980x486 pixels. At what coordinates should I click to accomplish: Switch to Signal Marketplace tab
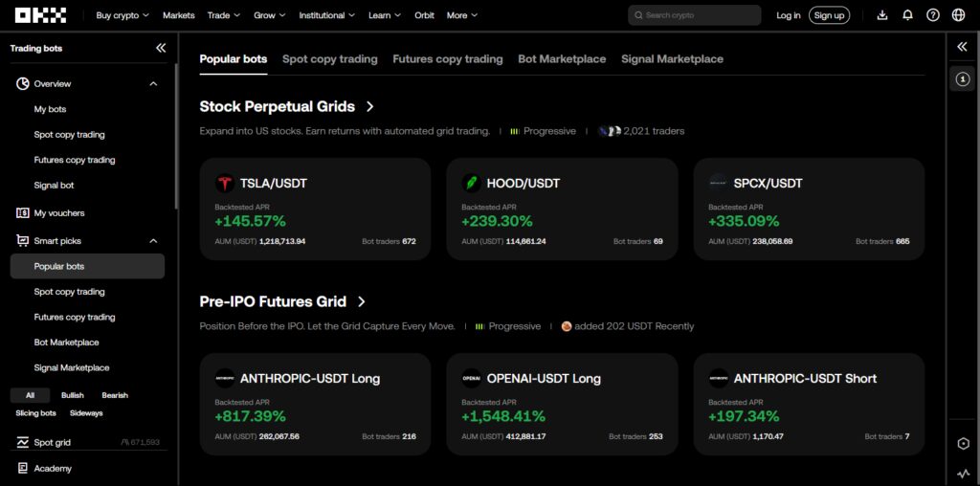673,59
